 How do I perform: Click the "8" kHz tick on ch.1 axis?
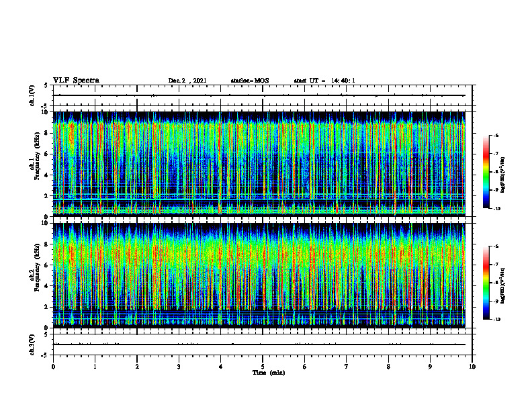47,133
